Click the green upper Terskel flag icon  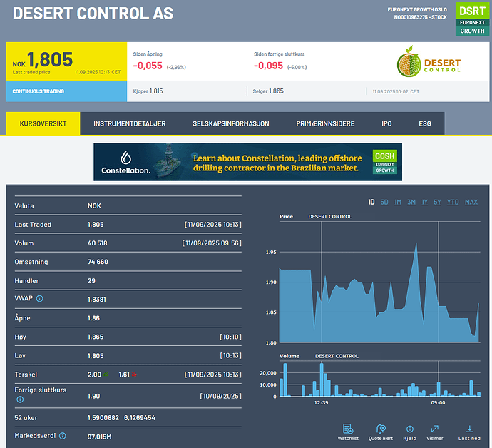click(106, 375)
